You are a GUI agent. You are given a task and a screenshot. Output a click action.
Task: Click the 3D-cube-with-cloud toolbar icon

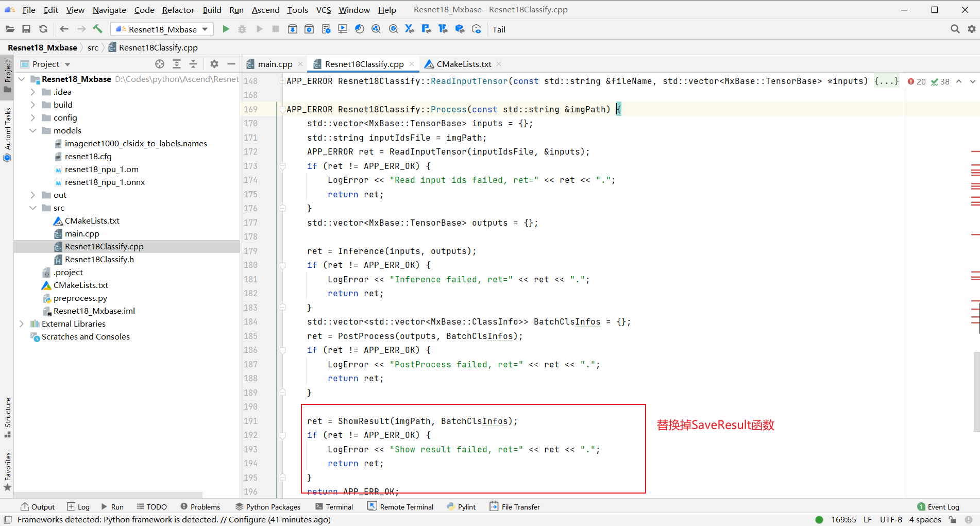click(x=460, y=29)
